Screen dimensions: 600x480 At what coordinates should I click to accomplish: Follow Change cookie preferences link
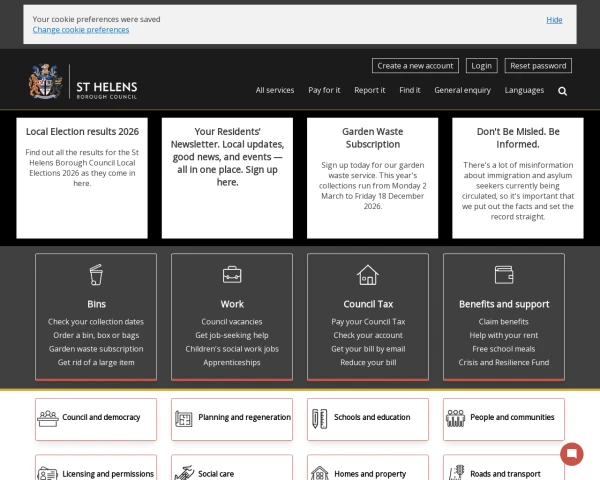81,30
